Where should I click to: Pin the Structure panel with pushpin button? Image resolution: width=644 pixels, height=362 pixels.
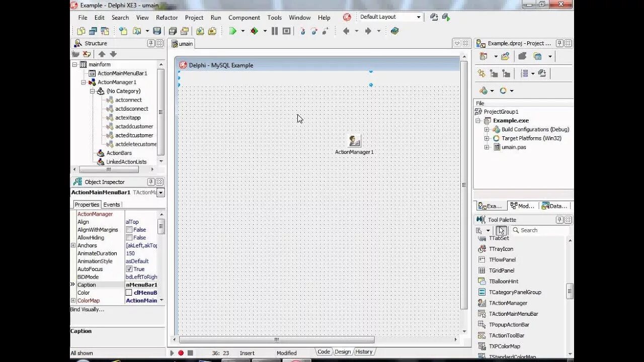click(150, 43)
